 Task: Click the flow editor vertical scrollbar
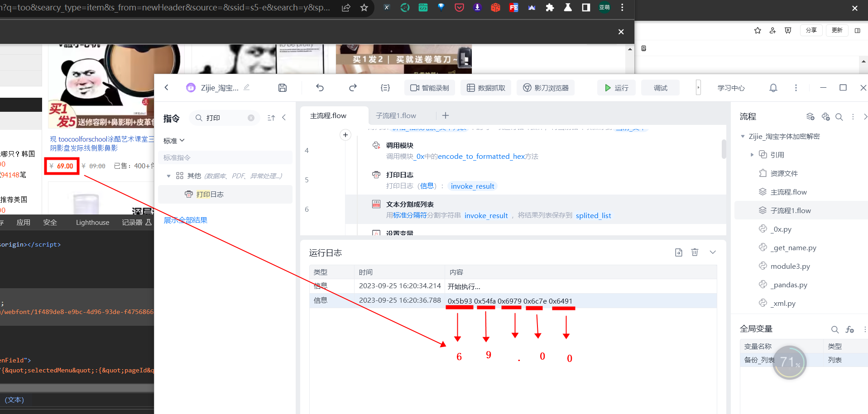[x=724, y=149]
